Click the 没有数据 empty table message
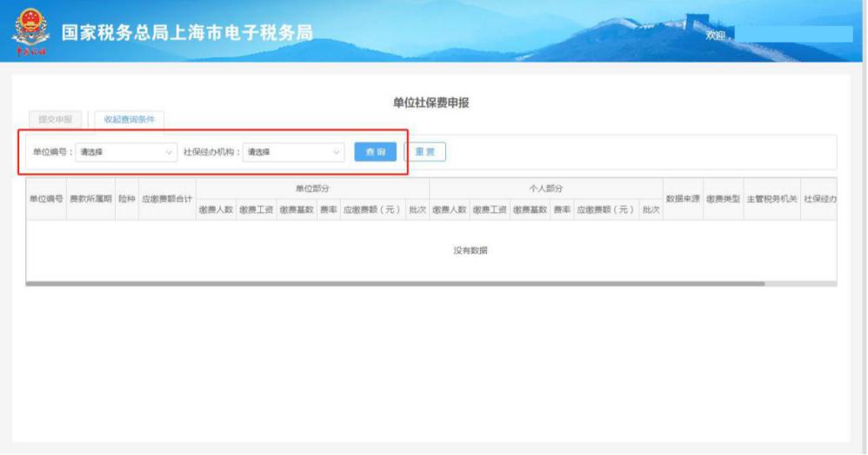The image size is (868, 455). point(471,251)
